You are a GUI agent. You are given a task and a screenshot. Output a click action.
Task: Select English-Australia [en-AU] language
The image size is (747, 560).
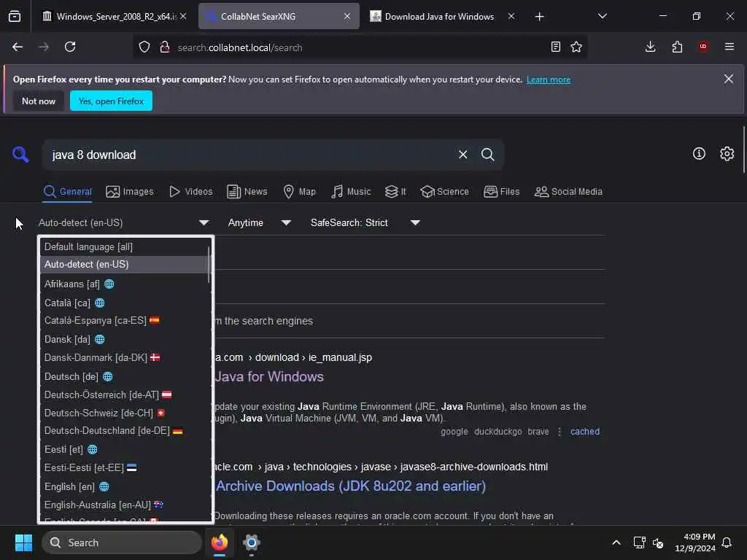pyautogui.click(x=124, y=505)
